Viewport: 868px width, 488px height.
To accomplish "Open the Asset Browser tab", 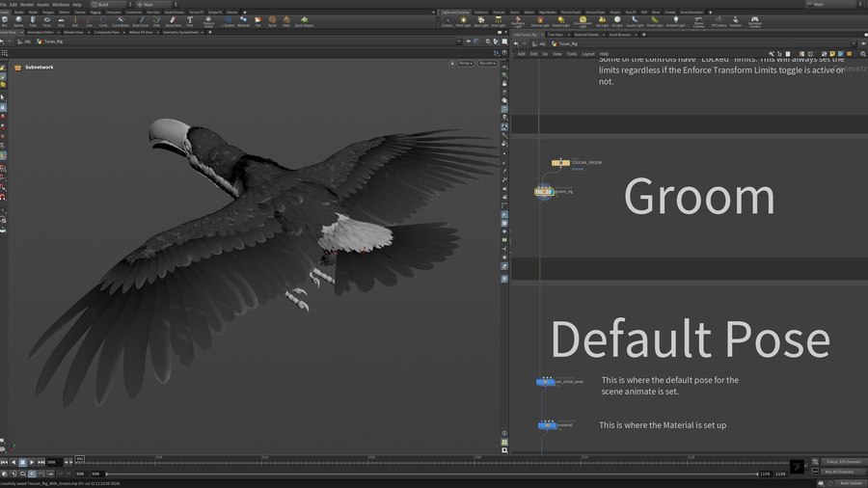I will [x=619, y=35].
